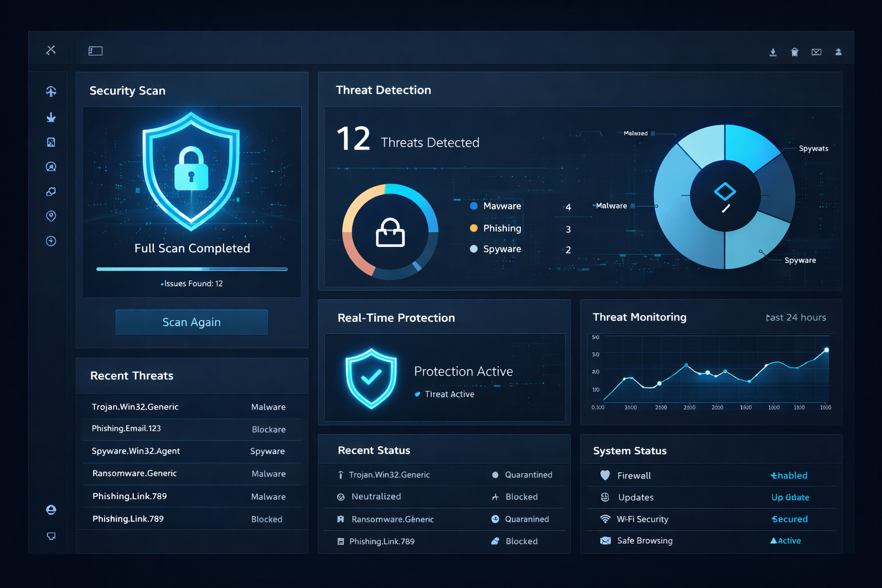Image resolution: width=882 pixels, height=588 pixels.
Task: Click the blue Malware legend dot
Action: 474,206
